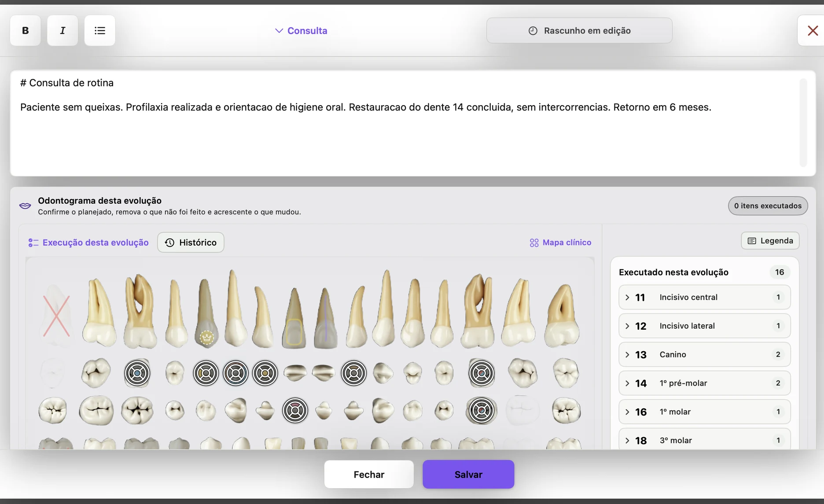This screenshot has height=504, width=824.
Task: Expand tooth 12 Incisivo lateral row
Action: tap(704, 326)
